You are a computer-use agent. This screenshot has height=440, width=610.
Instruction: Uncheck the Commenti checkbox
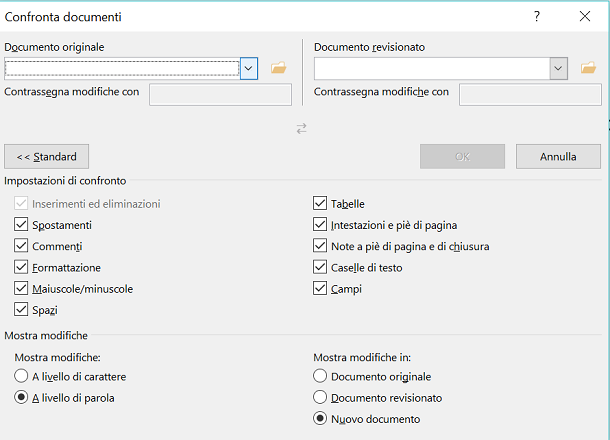click(x=21, y=246)
